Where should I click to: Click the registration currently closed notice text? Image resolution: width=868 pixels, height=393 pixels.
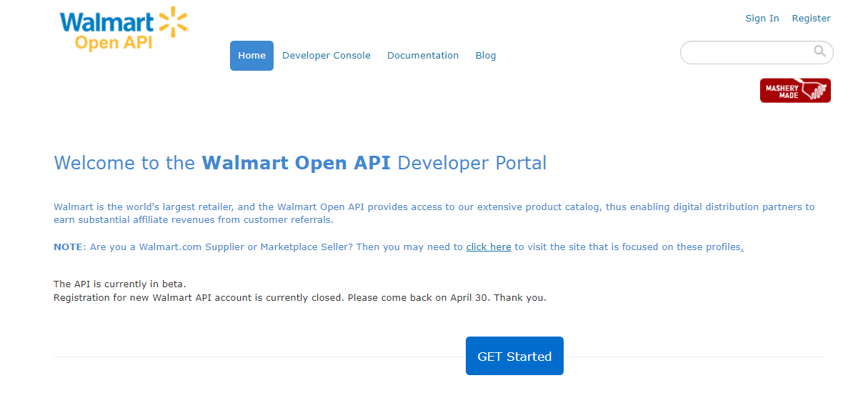point(300,298)
